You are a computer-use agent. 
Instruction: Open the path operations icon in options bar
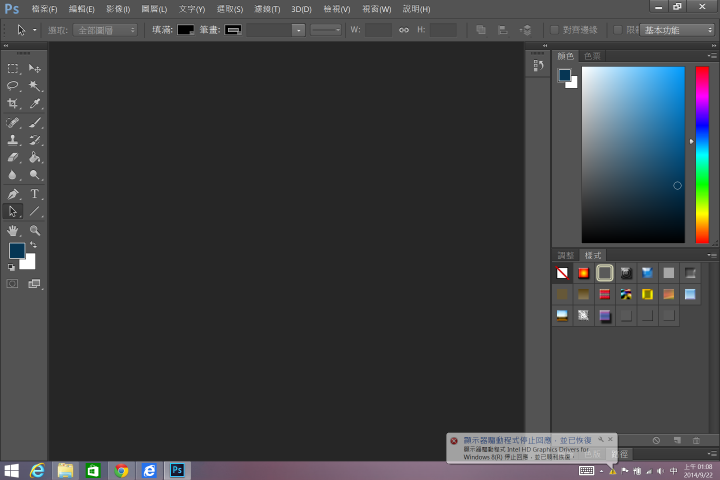(x=481, y=30)
